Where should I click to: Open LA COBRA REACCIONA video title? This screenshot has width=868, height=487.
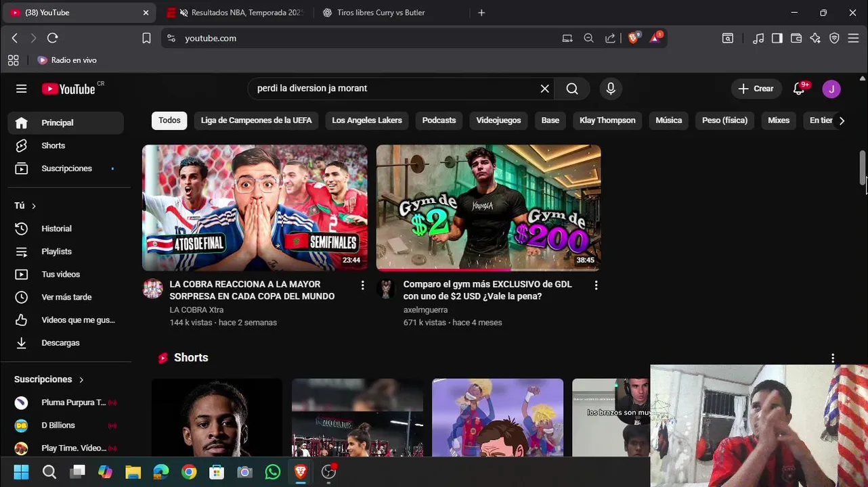point(252,290)
